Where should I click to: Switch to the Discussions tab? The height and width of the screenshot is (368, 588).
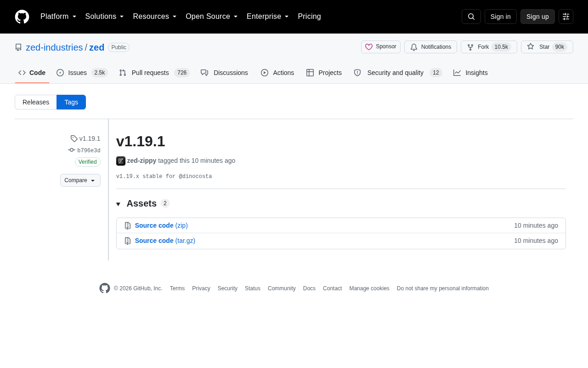[x=224, y=73]
